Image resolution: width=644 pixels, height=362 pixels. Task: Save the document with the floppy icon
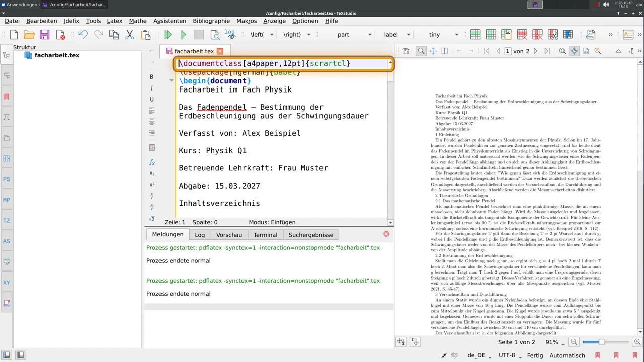(x=45, y=35)
